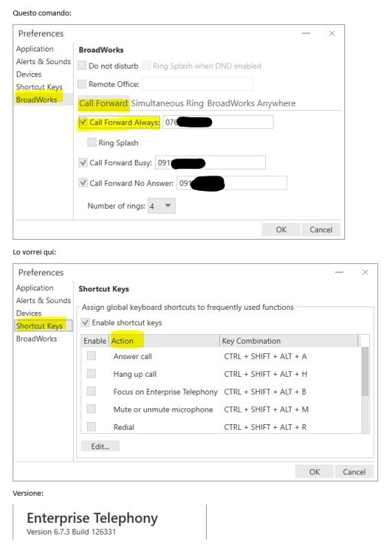Toggle the Do not disturb checkbox
Viewport: 392px width, 551px height.
pos(82,65)
